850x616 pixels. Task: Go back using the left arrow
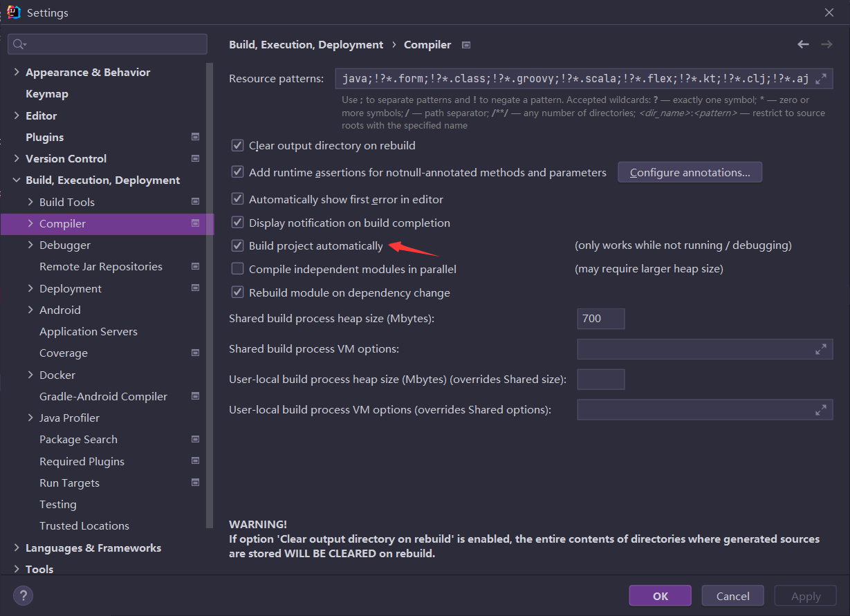tap(803, 44)
